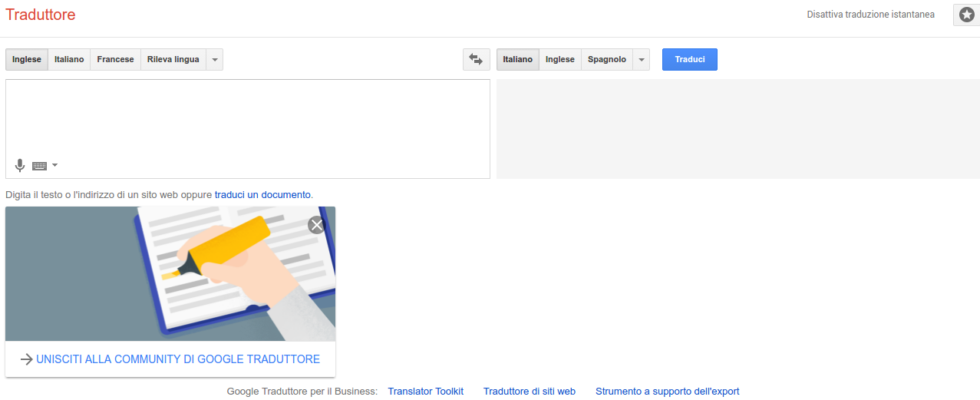
Task: Expand the source language list dropdown
Action: 214,59
